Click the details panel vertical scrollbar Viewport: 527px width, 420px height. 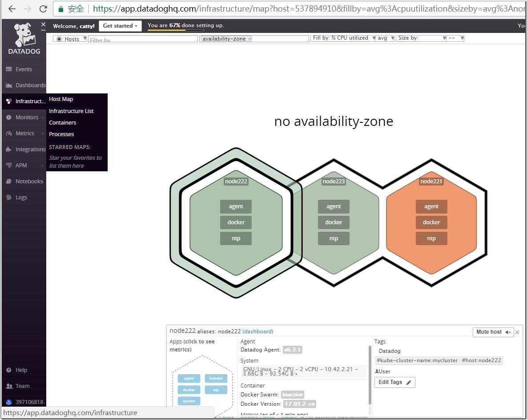370,375
